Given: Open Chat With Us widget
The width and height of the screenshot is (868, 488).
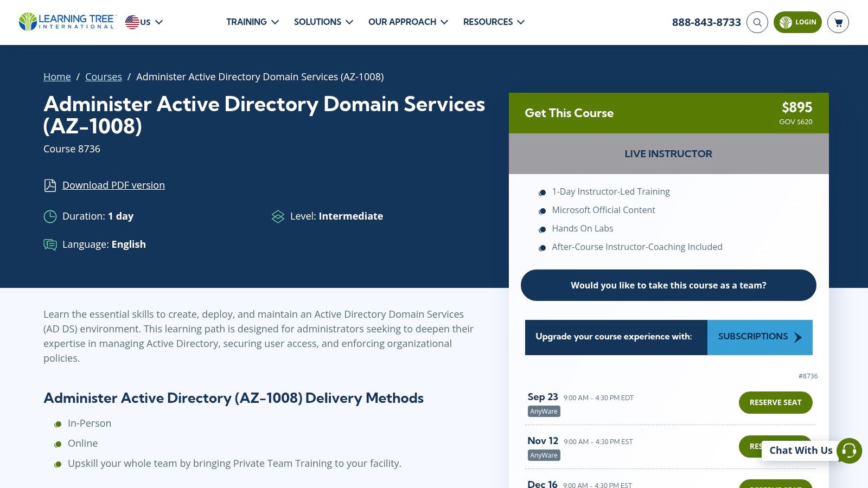Looking at the screenshot, I should [801, 451].
